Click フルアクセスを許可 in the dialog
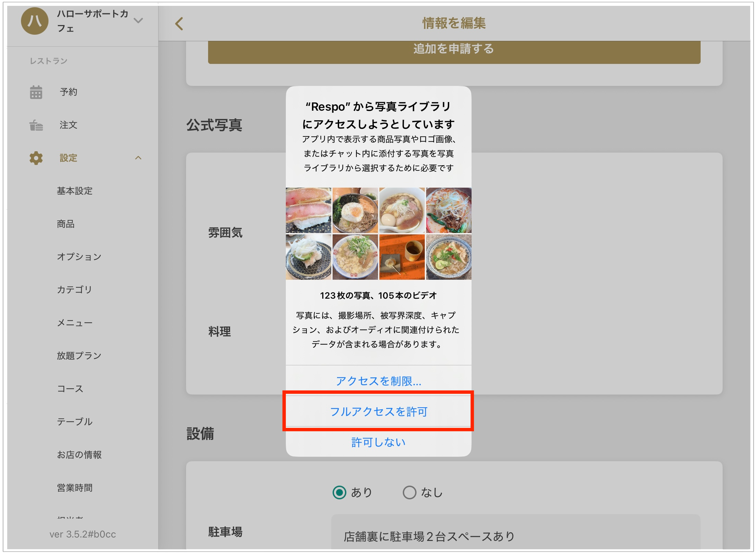This screenshot has height=554, width=756. pyautogui.click(x=378, y=411)
